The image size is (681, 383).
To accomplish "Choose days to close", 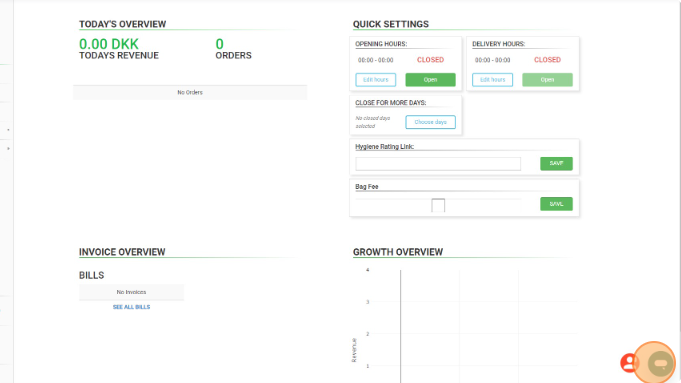I will pos(430,122).
